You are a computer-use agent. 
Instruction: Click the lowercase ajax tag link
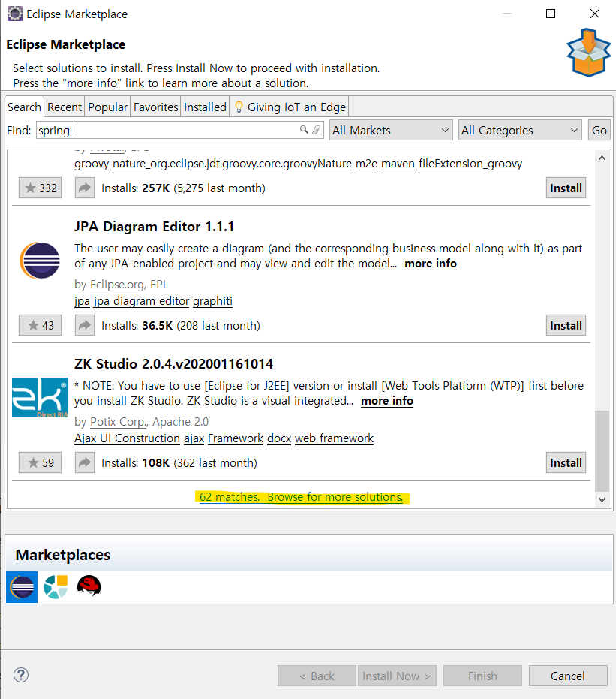point(194,438)
